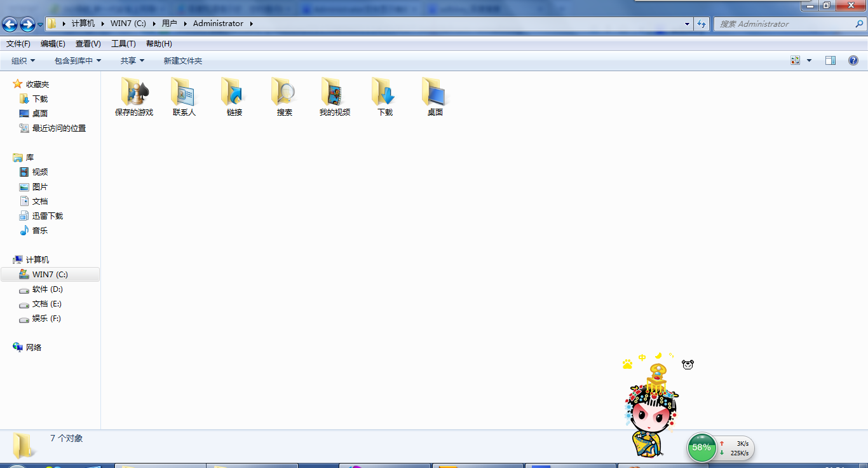This screenshot has height=468, width=868.
Task: Select the 收藏夹 star heading
Action: (x=31, y=84)
